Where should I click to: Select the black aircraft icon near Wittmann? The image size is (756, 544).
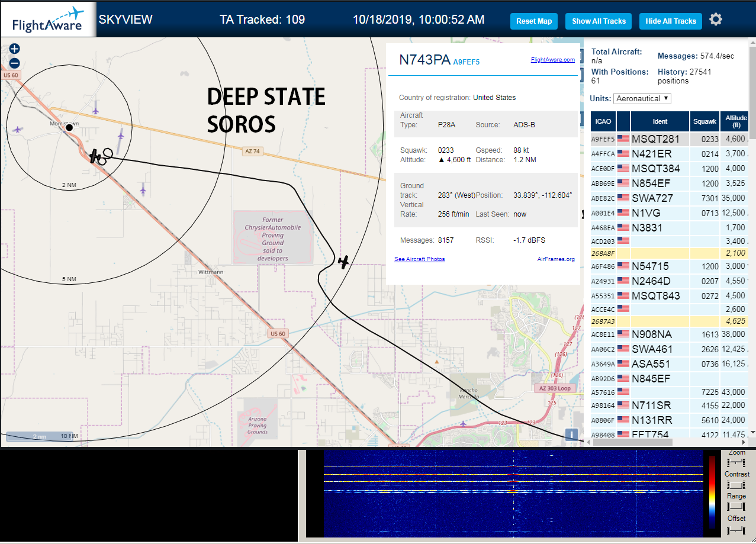click(x=343, y=262)
